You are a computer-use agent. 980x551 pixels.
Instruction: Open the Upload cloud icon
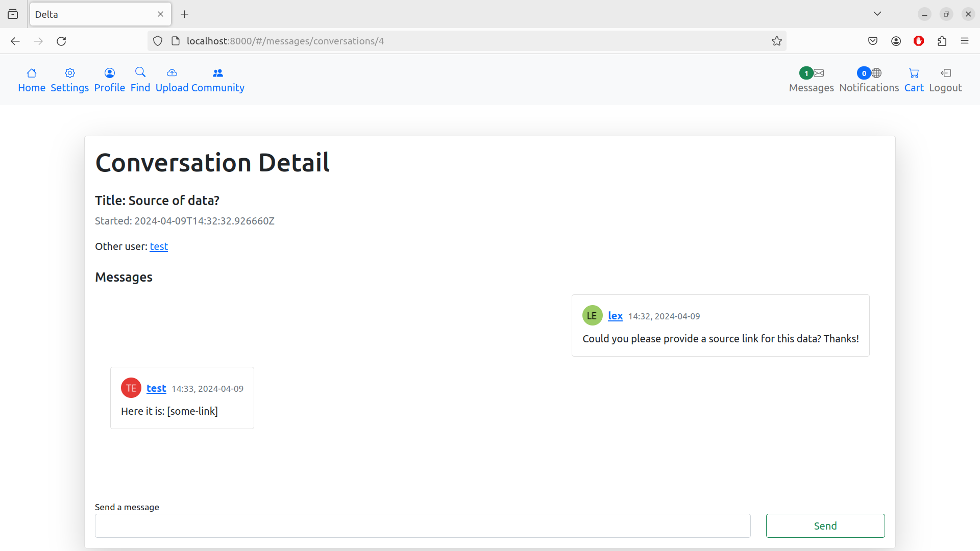point(172,73)
